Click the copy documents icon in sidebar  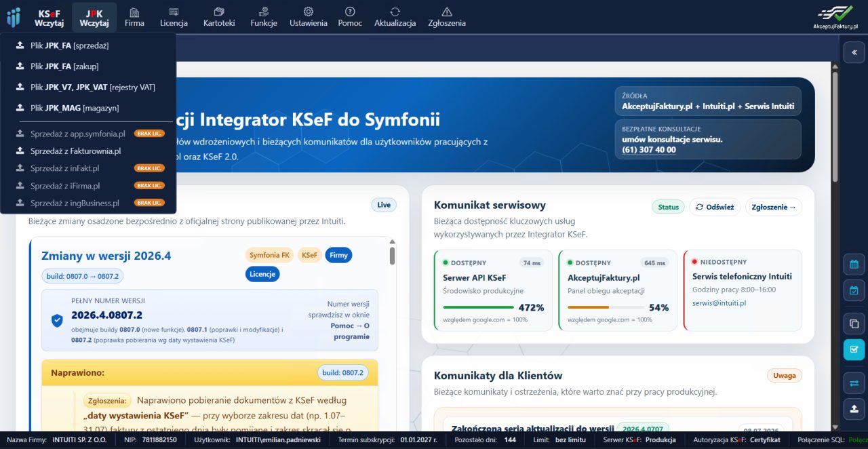(854, 324)
